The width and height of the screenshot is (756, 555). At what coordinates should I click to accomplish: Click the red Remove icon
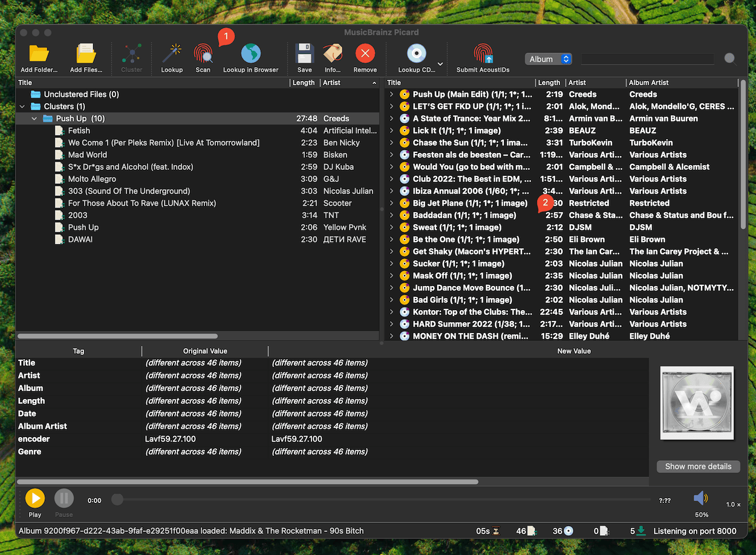pos(365,55)
